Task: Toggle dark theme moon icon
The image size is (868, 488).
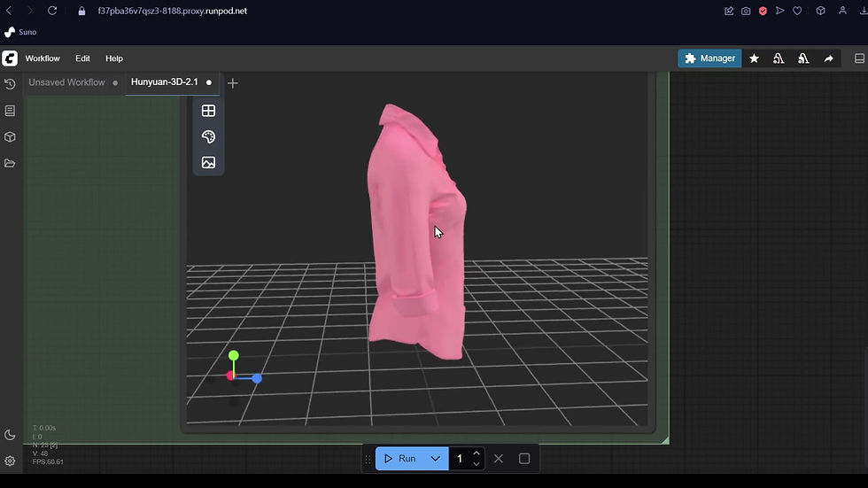Action: [x=10, y=435]
